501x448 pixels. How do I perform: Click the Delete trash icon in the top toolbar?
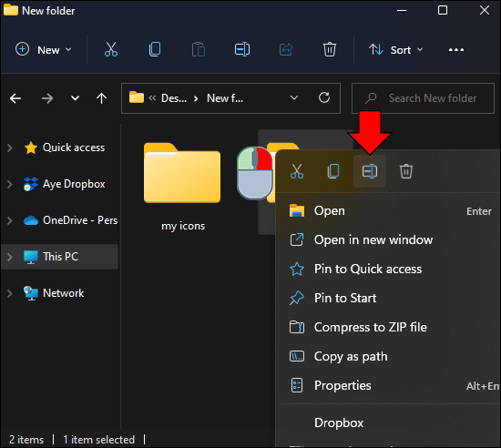[x=330, y=49]
